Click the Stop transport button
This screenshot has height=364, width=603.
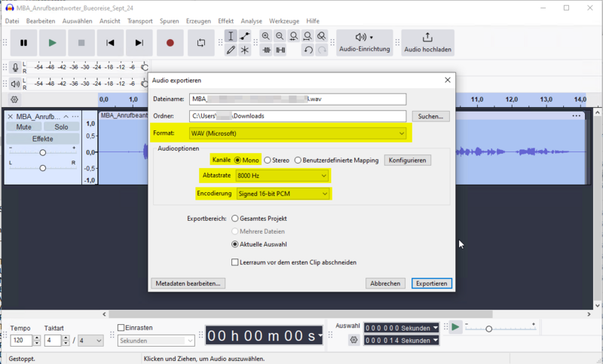click(81, 43)
